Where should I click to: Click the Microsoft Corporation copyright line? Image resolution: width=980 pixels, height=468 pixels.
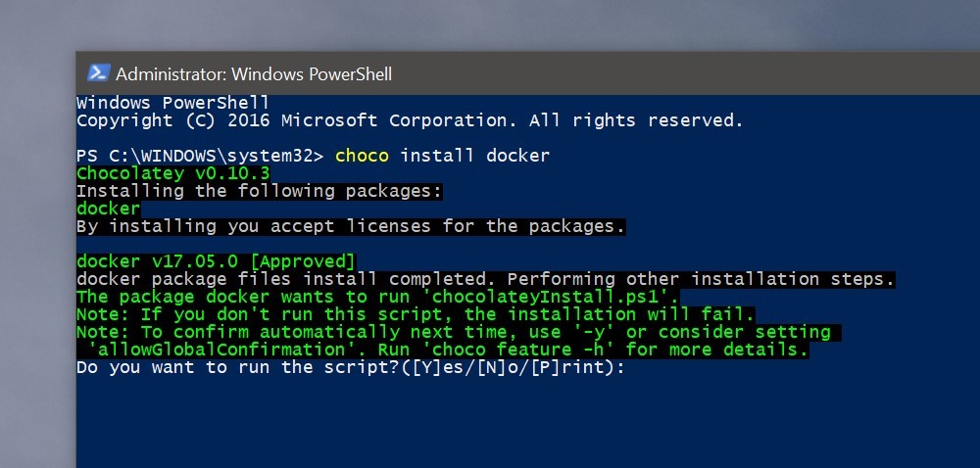click(410, 120)
